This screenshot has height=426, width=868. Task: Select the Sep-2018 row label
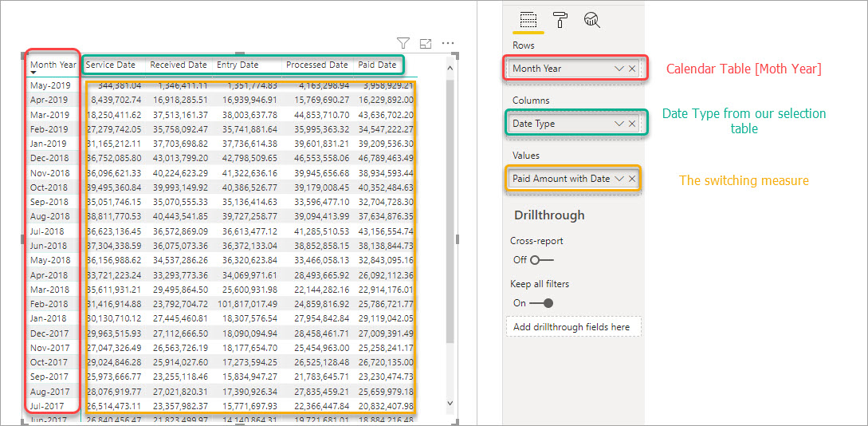[x=49, y=202]
